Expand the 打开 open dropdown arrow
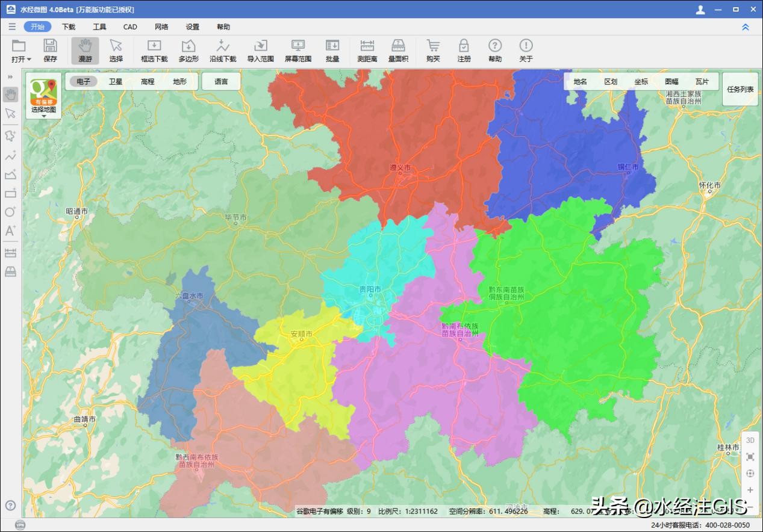Screen dimensions: 763x532 (x=29, y=60)
